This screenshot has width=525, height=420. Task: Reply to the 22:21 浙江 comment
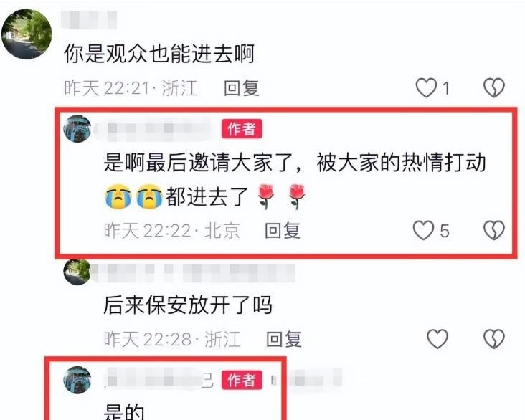pos(242,88)
